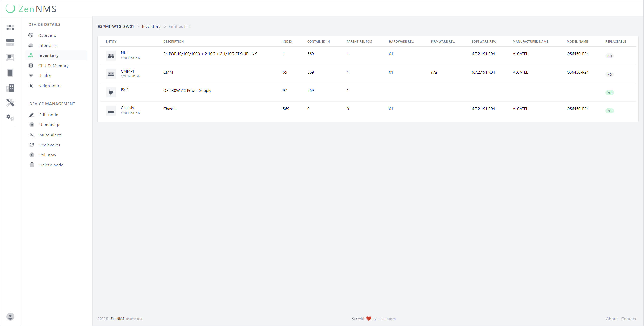The height and width of the screenshot is (326, 644).
Task: Click the 24 POE 10/100/1000 description text
Action: [210, 54]
